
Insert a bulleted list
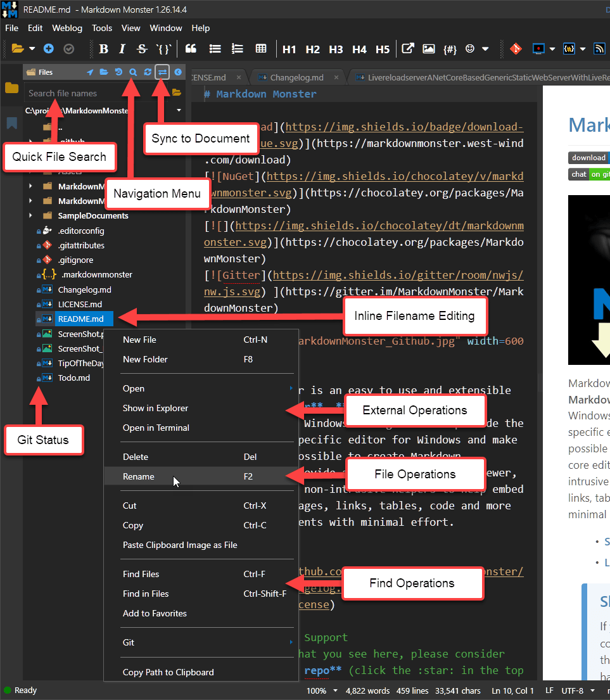coord(215,49)
